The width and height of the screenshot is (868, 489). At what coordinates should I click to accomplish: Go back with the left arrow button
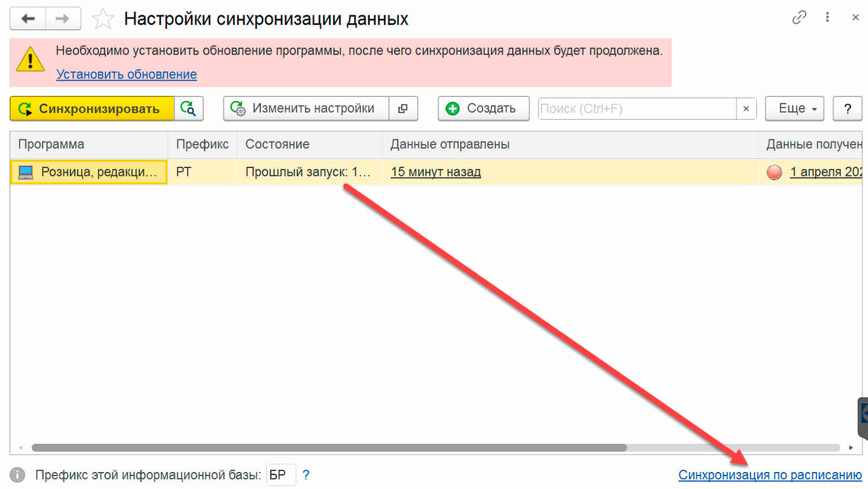(x=28, y=19)
